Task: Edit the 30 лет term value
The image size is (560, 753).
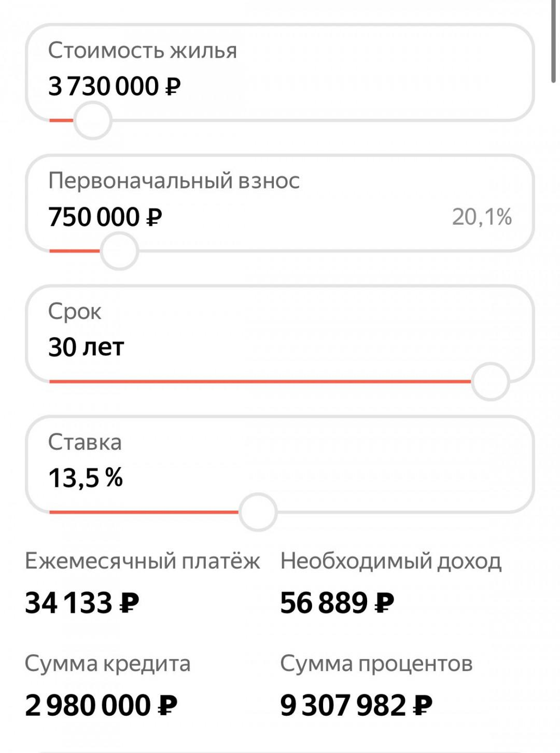Action: [86, 347]
